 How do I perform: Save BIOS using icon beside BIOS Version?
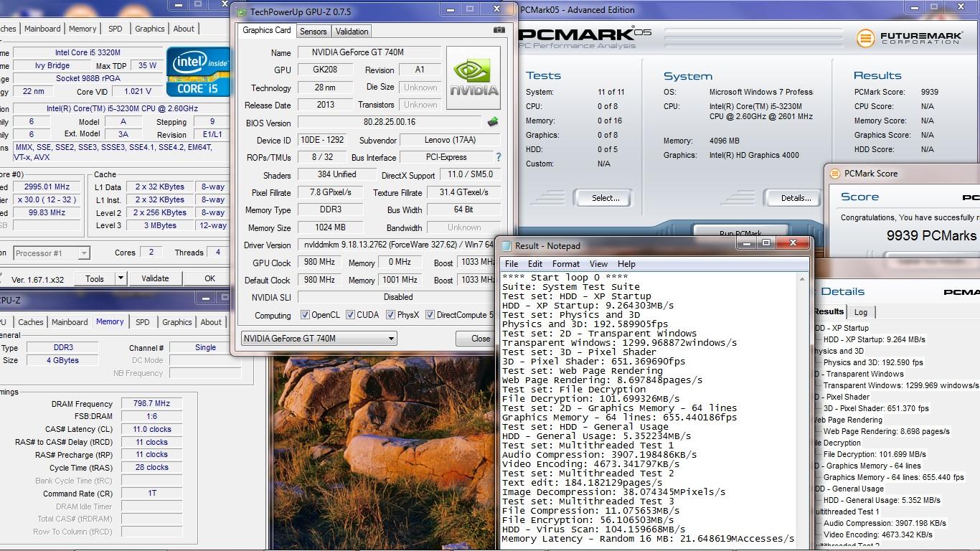pos(492,123)
